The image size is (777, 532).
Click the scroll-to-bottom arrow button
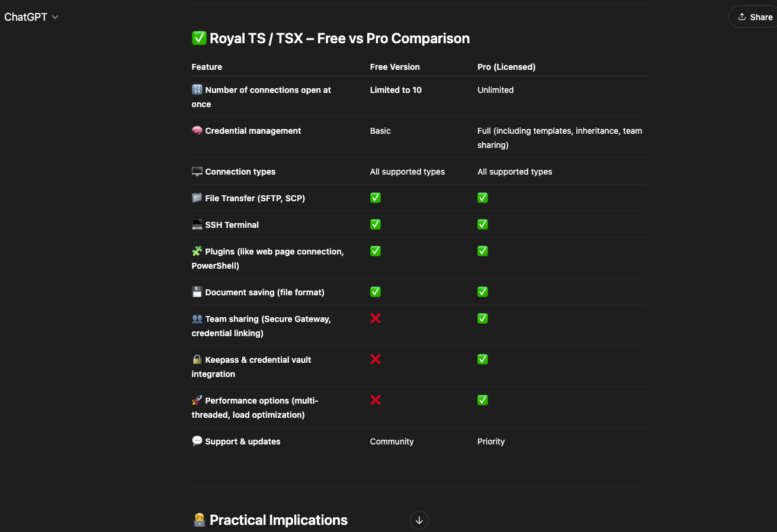pos(419,520)
